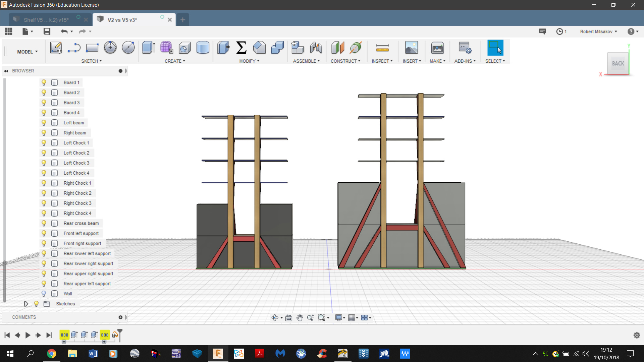The image size is (644, 362).
Task: Click the BACK face of ViewCube
Action: [x=618, y=63]
